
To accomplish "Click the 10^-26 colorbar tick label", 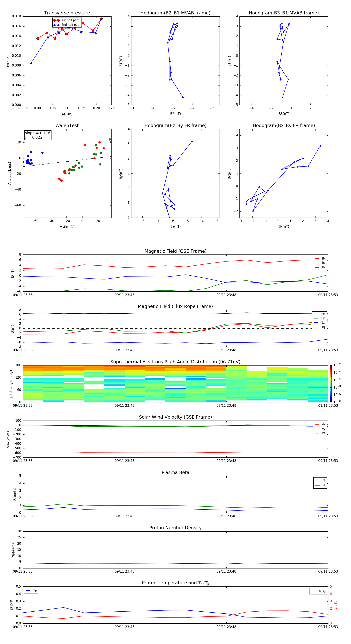I will tap(337, 365).
